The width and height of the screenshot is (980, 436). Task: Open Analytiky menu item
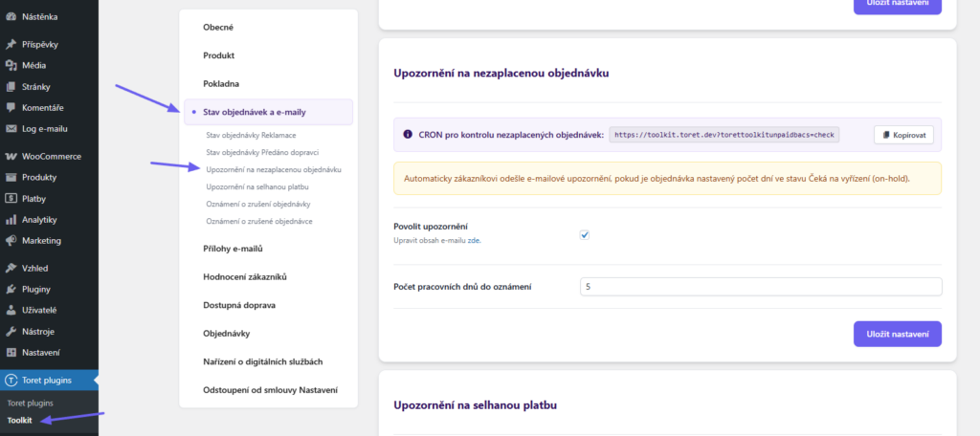(49, 220)
